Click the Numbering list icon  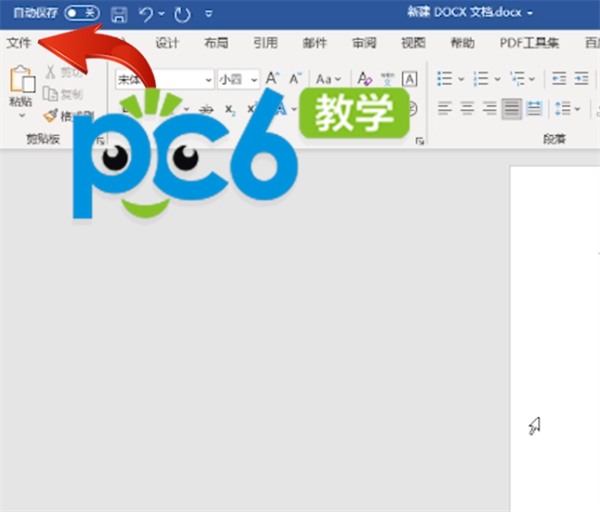481,78
